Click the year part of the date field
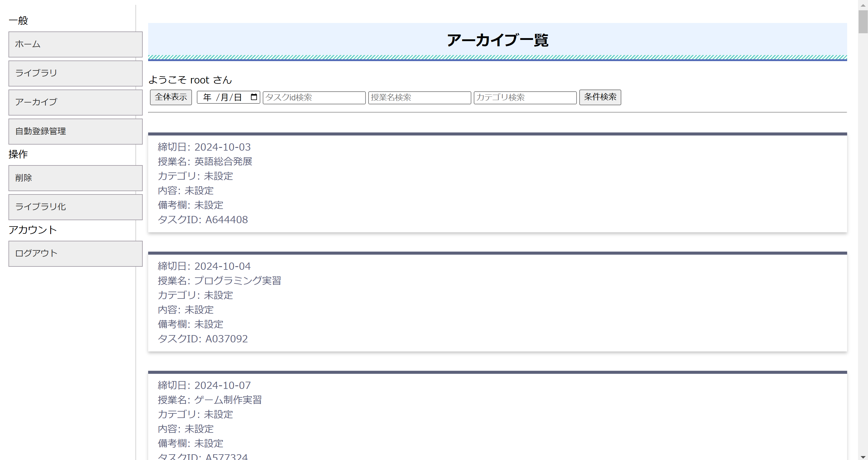The width and height of the screenshot is (868, 460). click(207, 97)
